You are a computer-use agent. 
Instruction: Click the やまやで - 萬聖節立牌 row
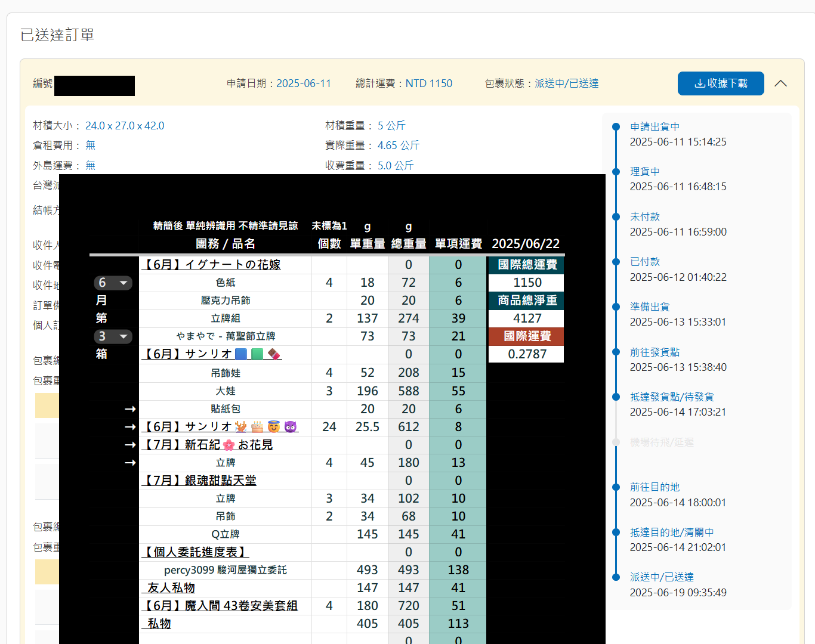[x=226, y=336]
